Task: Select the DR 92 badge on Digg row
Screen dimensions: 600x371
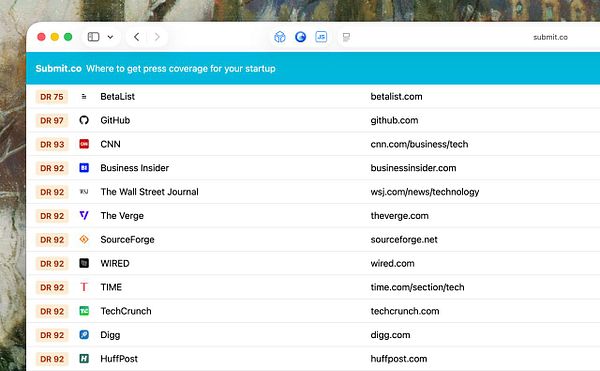Action: tap(52, 335)
